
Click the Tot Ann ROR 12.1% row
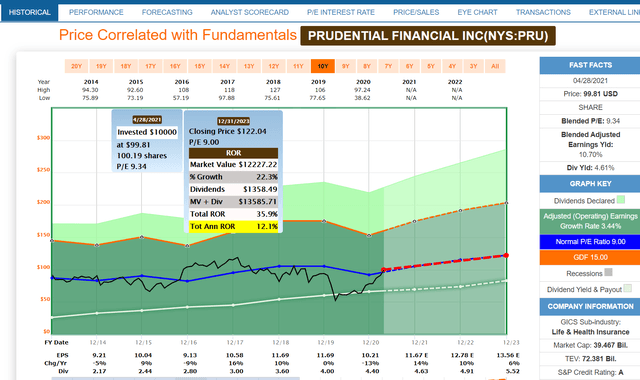(233, 227)
